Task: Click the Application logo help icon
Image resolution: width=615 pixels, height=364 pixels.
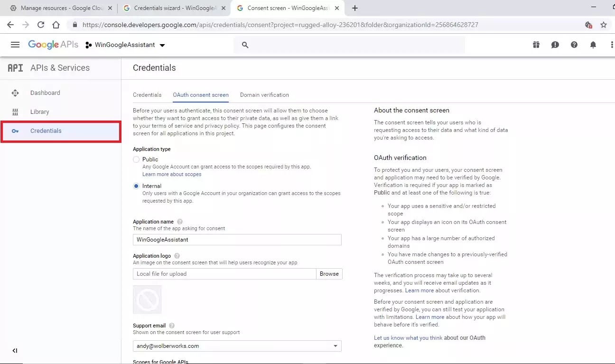Action: click(177, 256)
